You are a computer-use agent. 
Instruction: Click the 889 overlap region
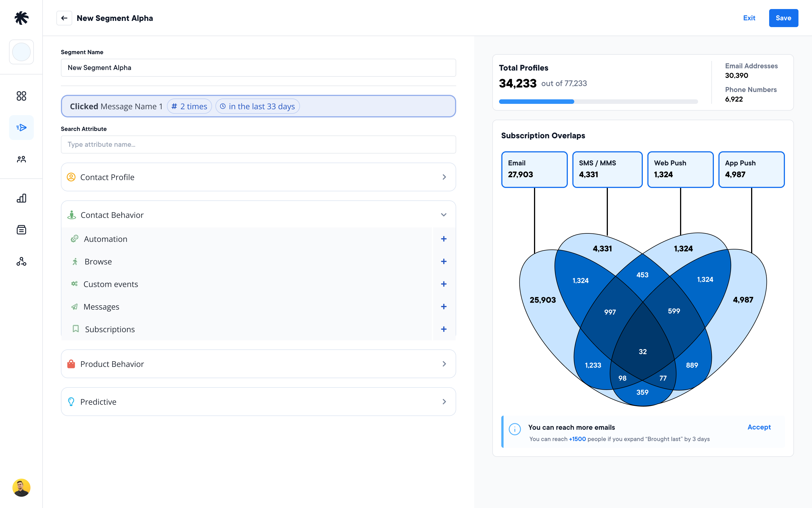pos(692,365)
